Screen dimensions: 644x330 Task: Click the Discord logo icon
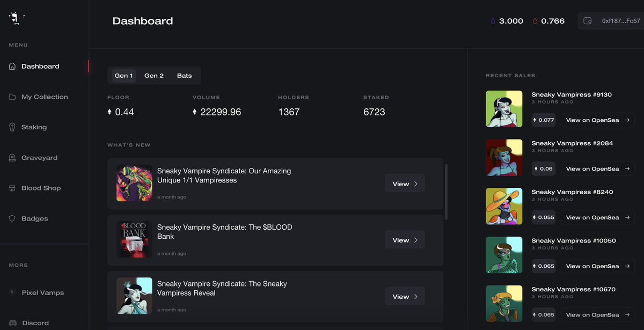click(x=12, y=323)
